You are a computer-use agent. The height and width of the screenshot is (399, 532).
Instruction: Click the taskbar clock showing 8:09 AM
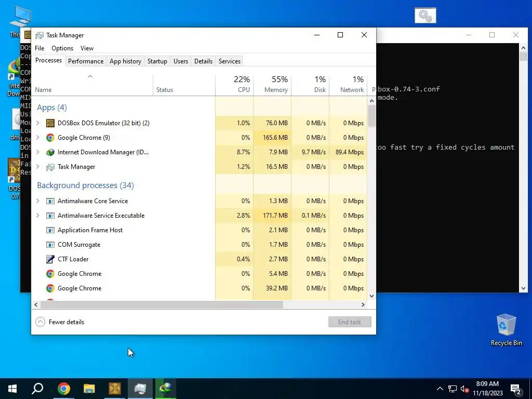[487, 389]
